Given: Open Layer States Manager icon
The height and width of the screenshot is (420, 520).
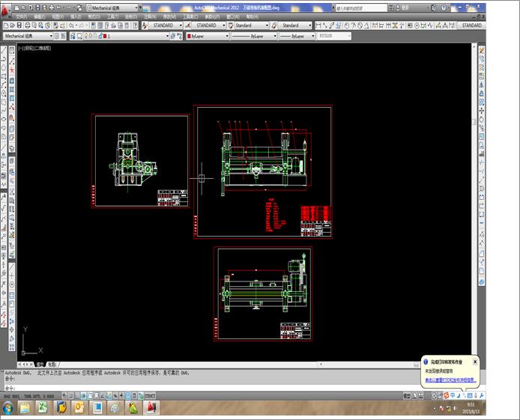Looking at the screenshot, I should (79, 36).
